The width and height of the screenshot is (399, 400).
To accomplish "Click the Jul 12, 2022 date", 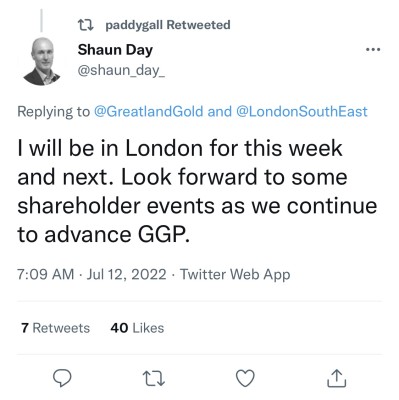I will click(126, 274).
